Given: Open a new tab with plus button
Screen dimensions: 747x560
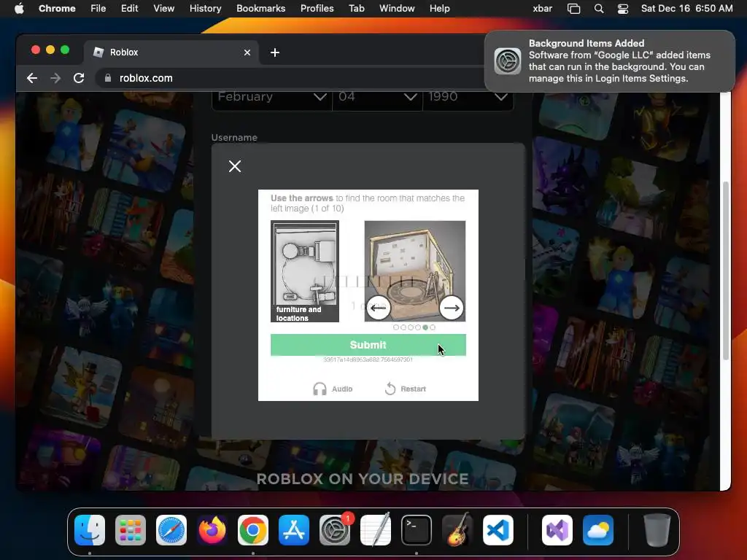Looking at the screenshot, I should click(275, 52).
